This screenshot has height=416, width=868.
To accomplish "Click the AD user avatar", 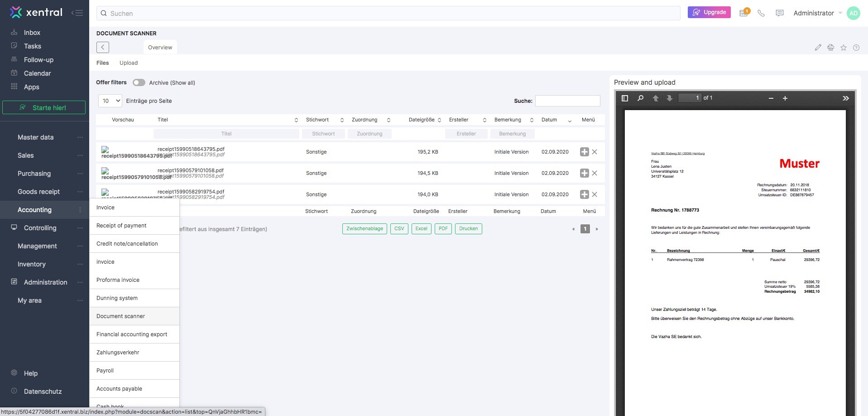I will [x=854, y=13].
